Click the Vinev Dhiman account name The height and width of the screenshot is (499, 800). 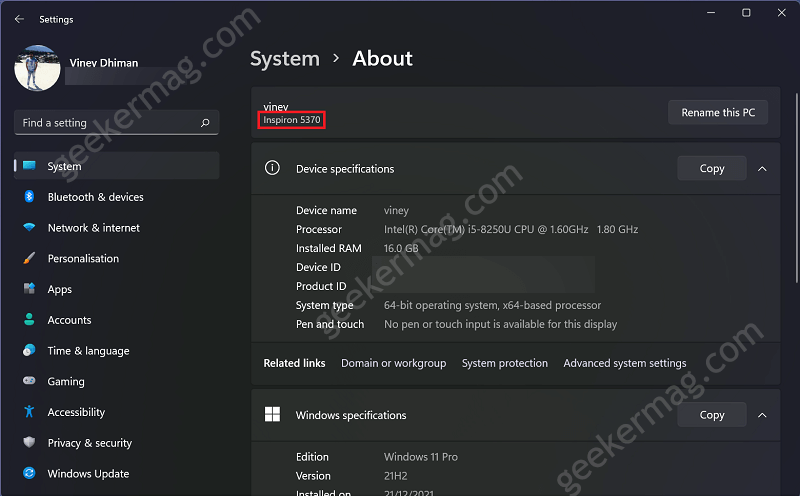tap(104, 63)
